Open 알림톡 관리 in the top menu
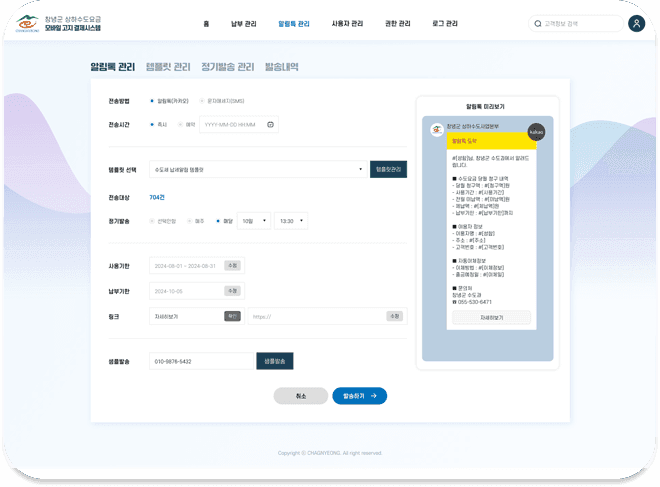This screenshot has width=660, height=487. [294, 24]
